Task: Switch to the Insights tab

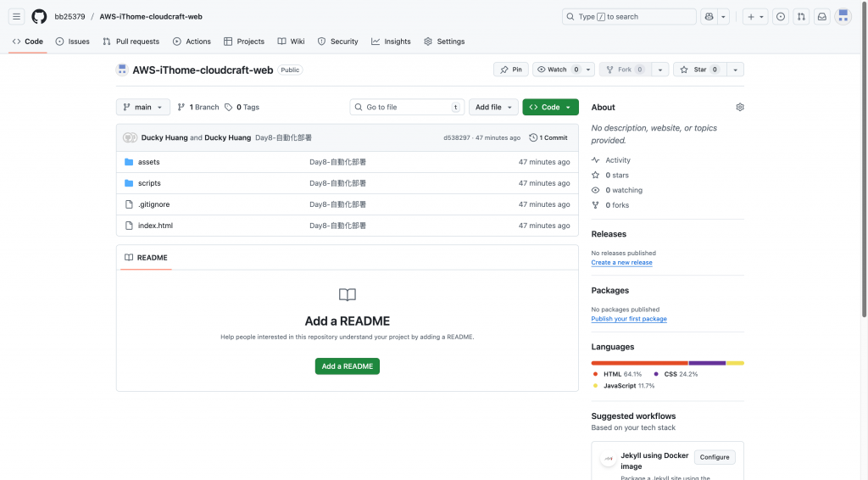Action: 391,42
